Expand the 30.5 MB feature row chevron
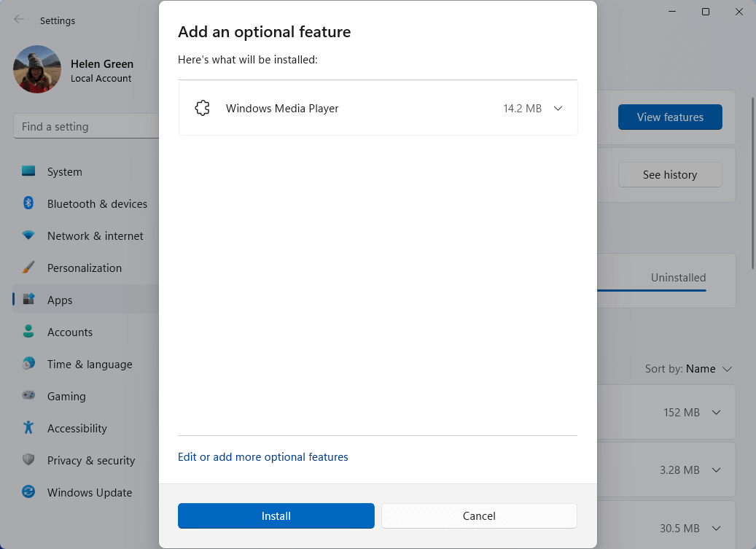This screenshot has width=756, height=549. (x=717, y=529)
